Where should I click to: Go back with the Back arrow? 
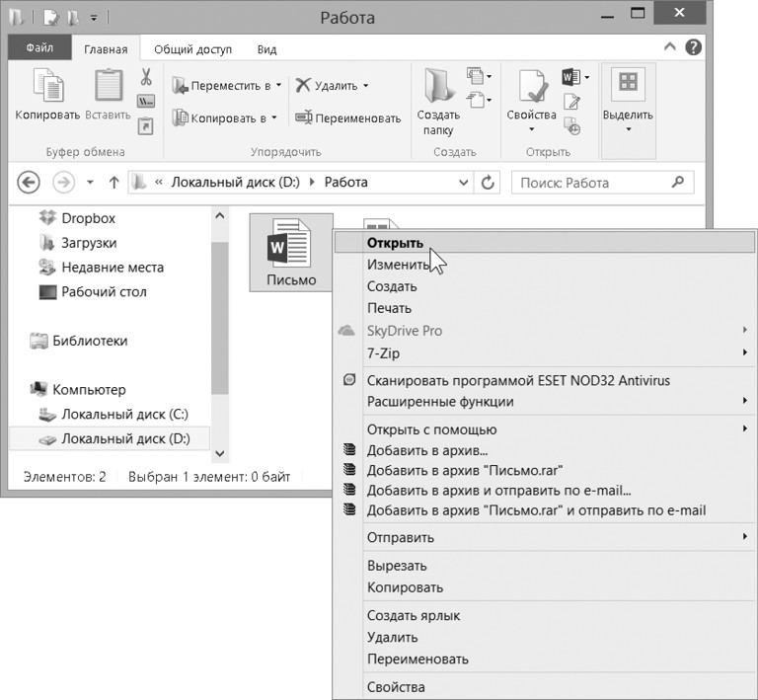click(x=29, y=183)
